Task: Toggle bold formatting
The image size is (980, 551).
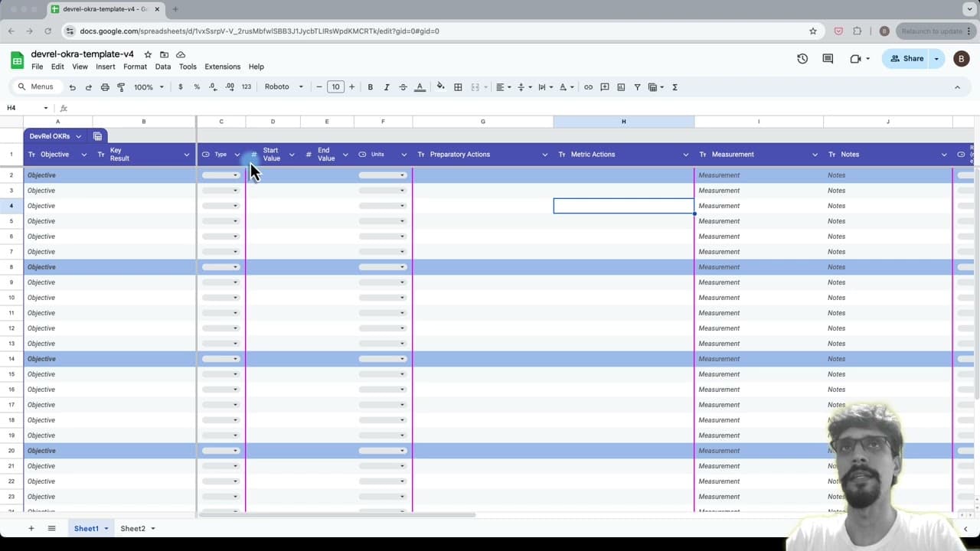Action: point(370,86)
